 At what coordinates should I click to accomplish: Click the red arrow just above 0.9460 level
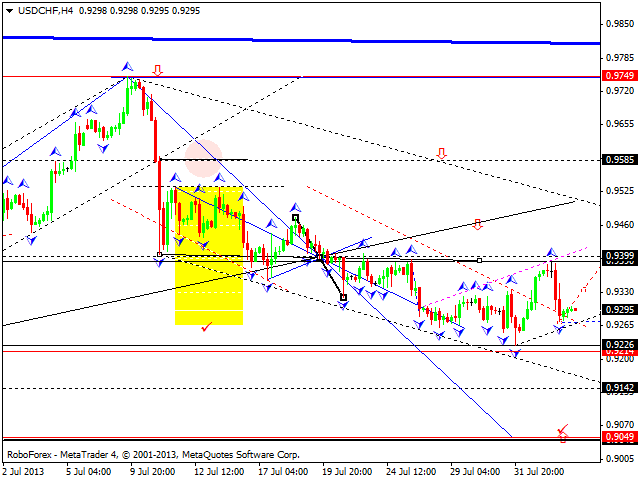(478, 224)
